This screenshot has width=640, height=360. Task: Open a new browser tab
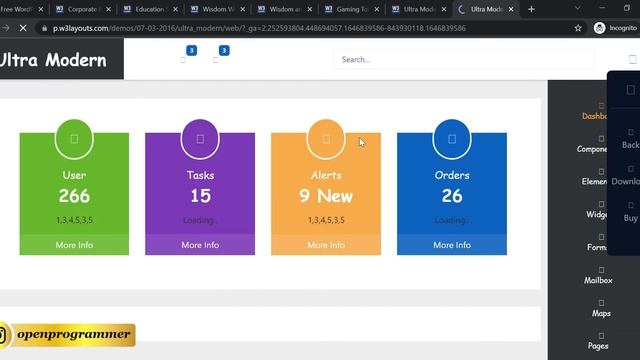coord(531,9)
